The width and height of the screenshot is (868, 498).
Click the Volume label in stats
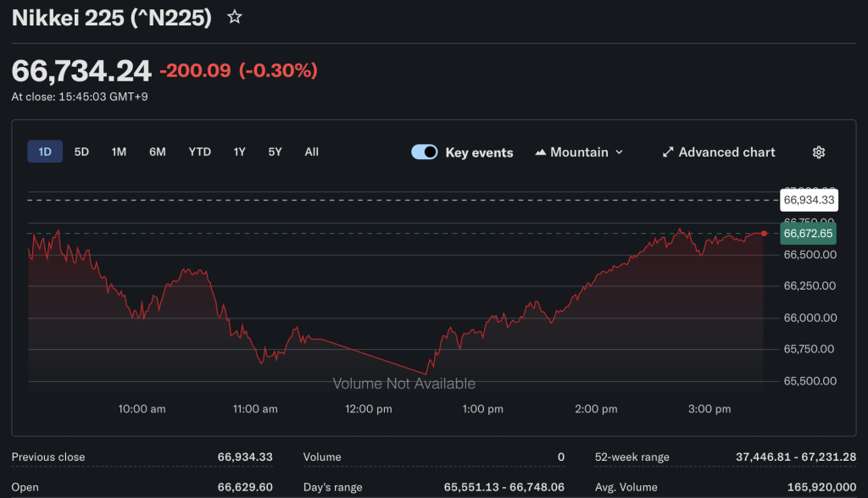click(x=322, y=457)
